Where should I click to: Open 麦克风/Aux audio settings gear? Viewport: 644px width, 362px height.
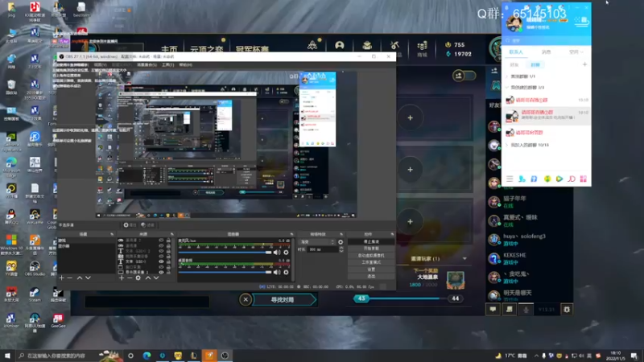[x=287, y=252]
